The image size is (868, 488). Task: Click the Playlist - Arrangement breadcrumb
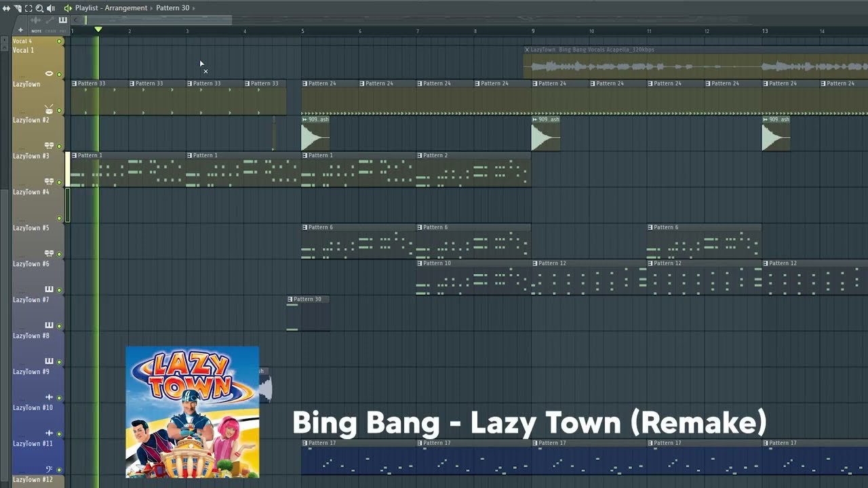click(111, 8)
